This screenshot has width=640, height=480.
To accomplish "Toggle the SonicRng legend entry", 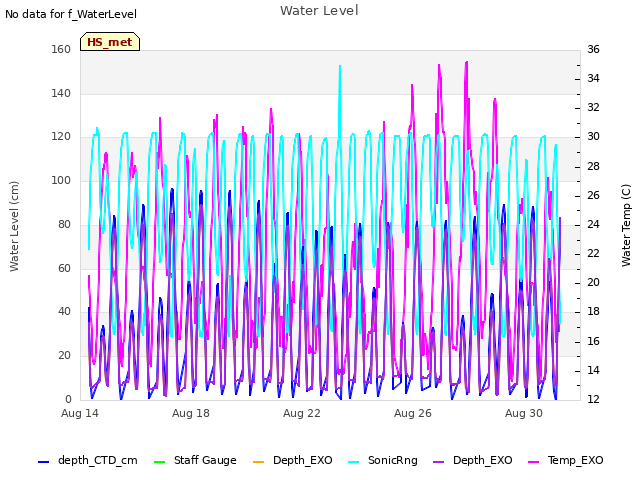I will 383,460.
